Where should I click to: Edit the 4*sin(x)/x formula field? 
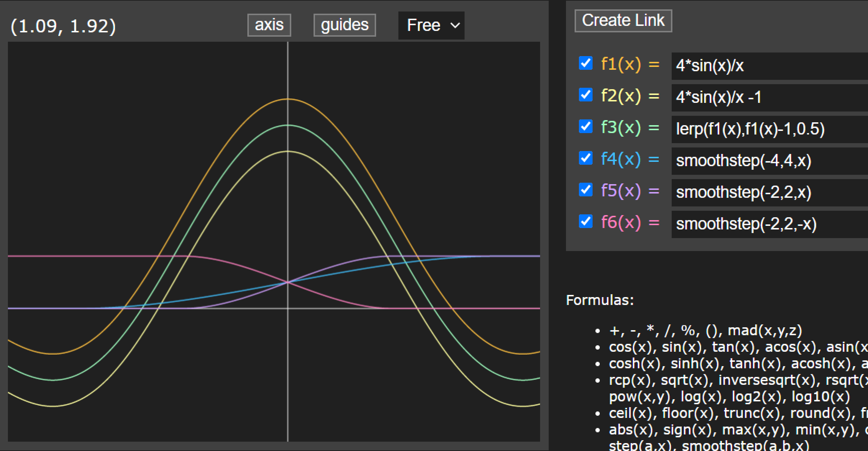(769, 66)
